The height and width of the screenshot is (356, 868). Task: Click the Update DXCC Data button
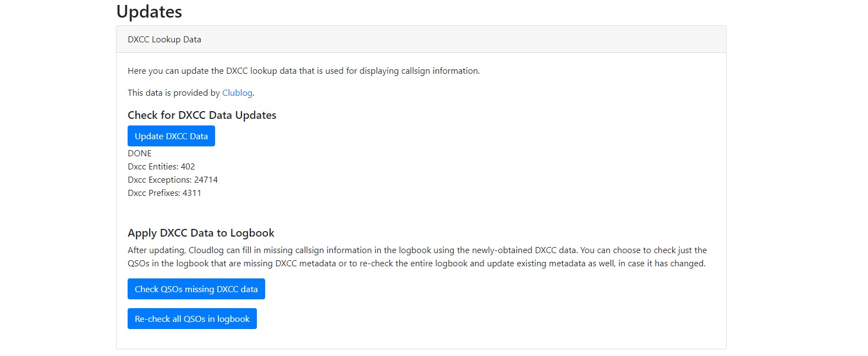tap(171, 136)
